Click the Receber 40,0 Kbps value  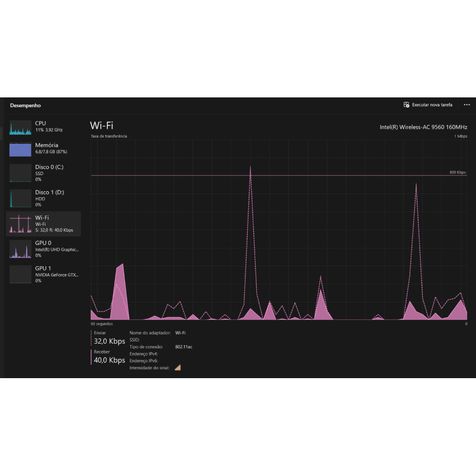coord(109,360)
